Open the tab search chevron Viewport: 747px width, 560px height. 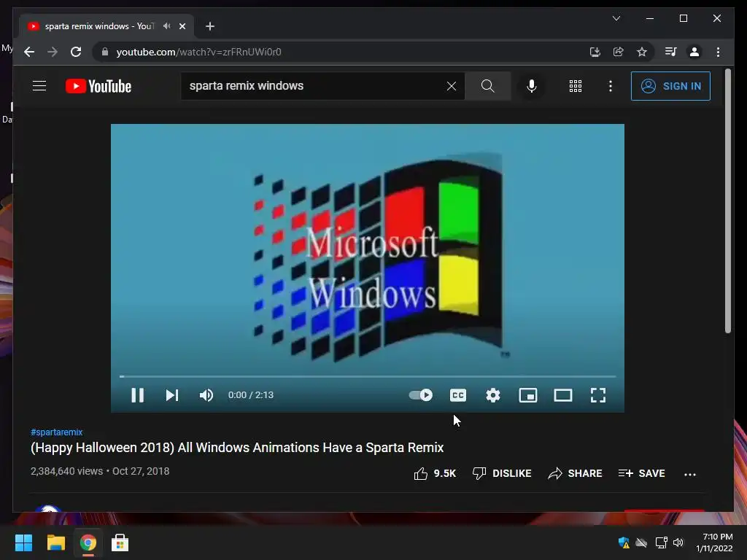point(616,18)
